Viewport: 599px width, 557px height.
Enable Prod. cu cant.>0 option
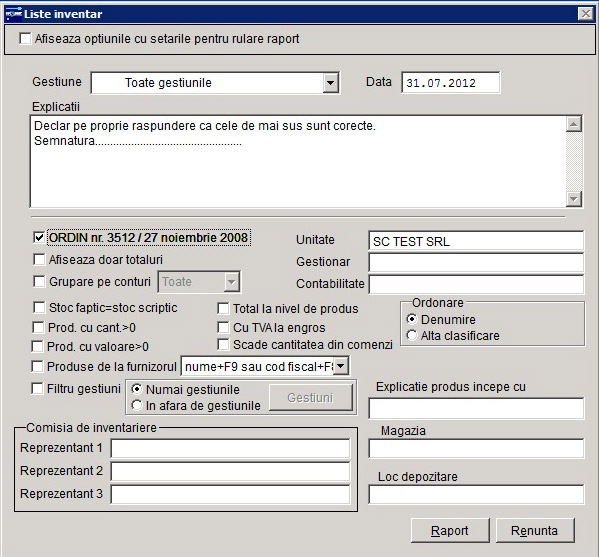point(38,327)
